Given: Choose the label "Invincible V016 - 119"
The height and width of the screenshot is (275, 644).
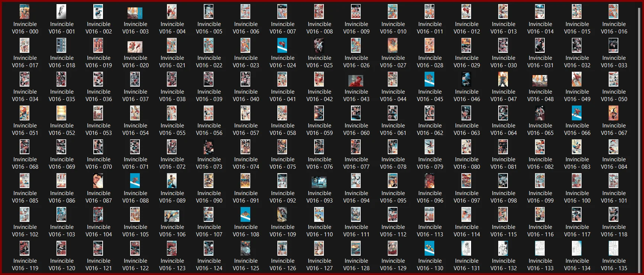Looking at the screenshot, I should [25, 265].
